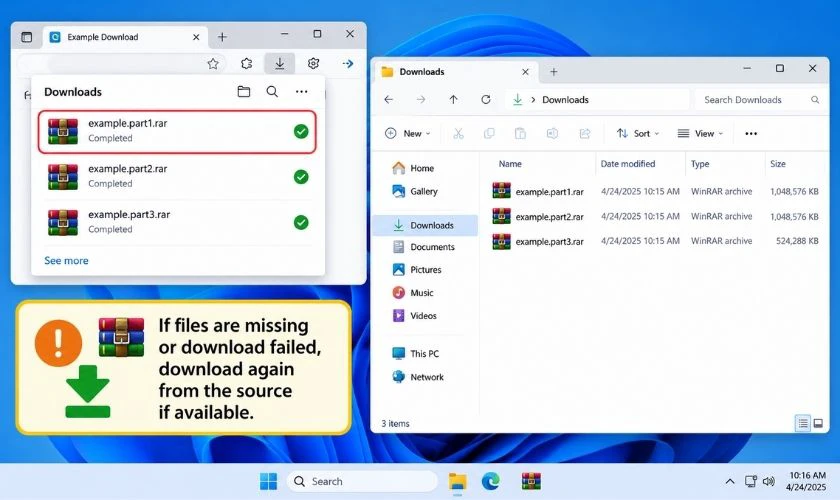Go forward in File Explorer
This screenshot has width=840, height=500.
pos(421,100)
